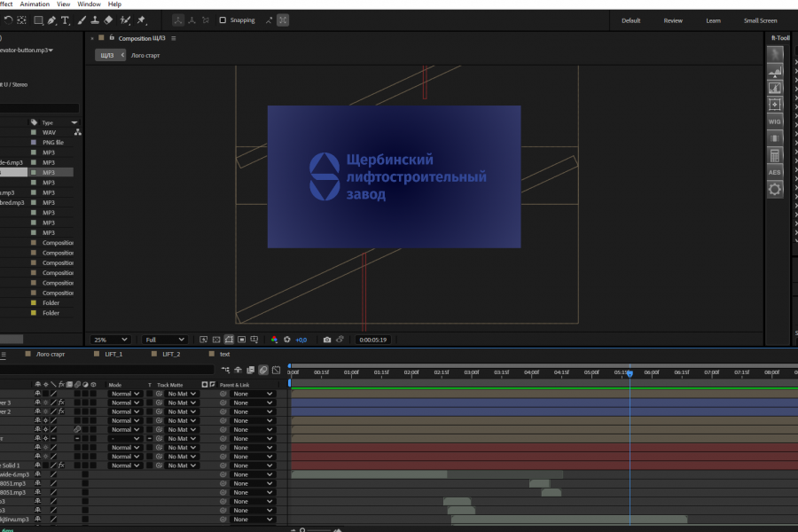Viewport: 798px width, 532px height.
Task: Open the WIG script tool icon
Action: pos(775,121)
